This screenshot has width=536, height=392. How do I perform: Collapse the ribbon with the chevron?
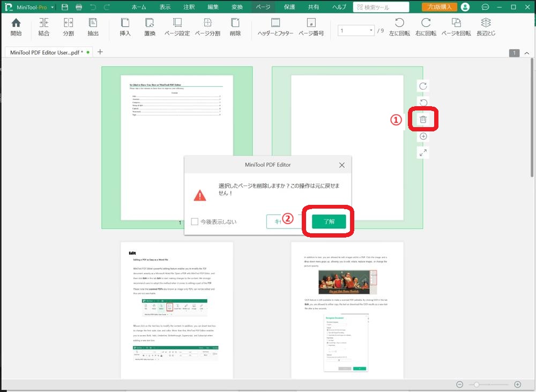tap(527, 53)
